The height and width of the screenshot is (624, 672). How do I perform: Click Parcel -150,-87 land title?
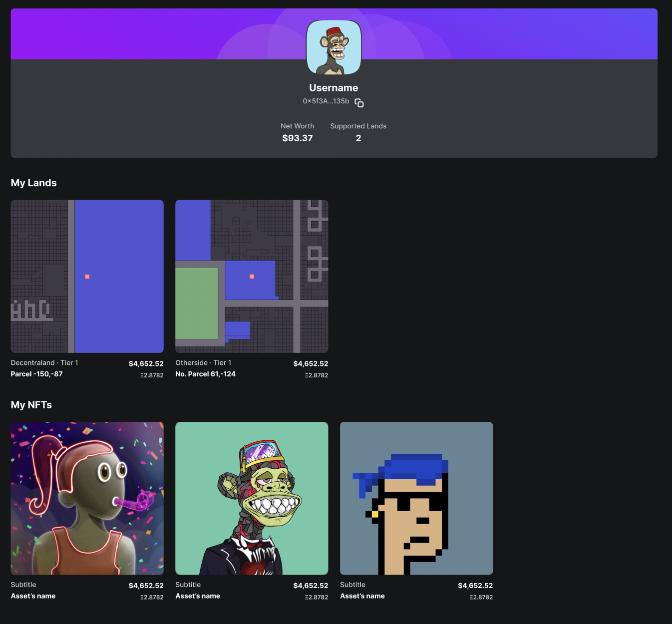coord(36,374)
